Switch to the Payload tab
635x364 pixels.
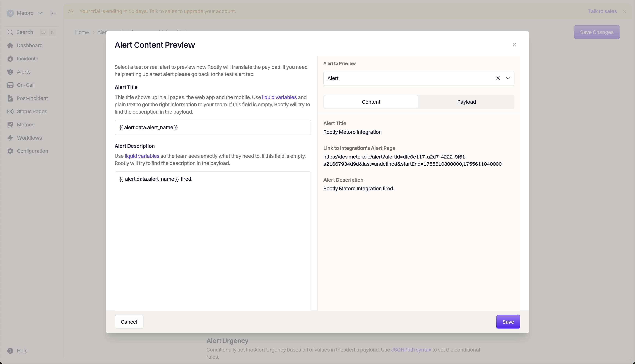[x=466, y=102]
